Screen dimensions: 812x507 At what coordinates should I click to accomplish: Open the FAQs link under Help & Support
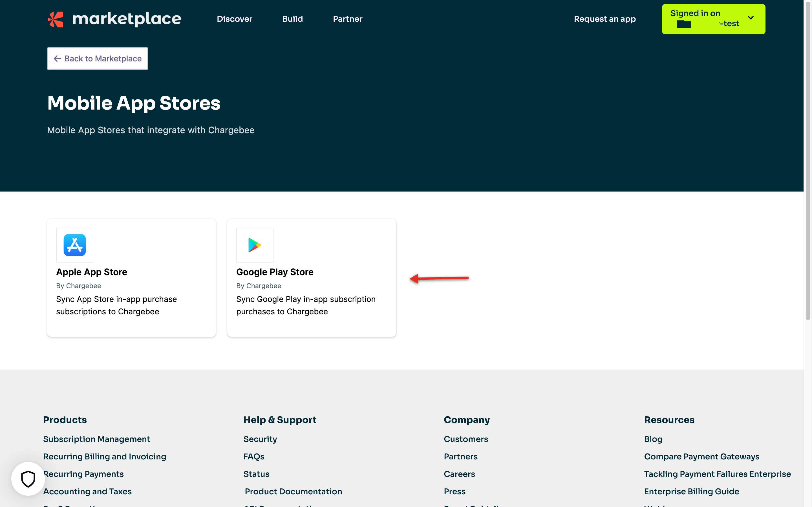254,456
